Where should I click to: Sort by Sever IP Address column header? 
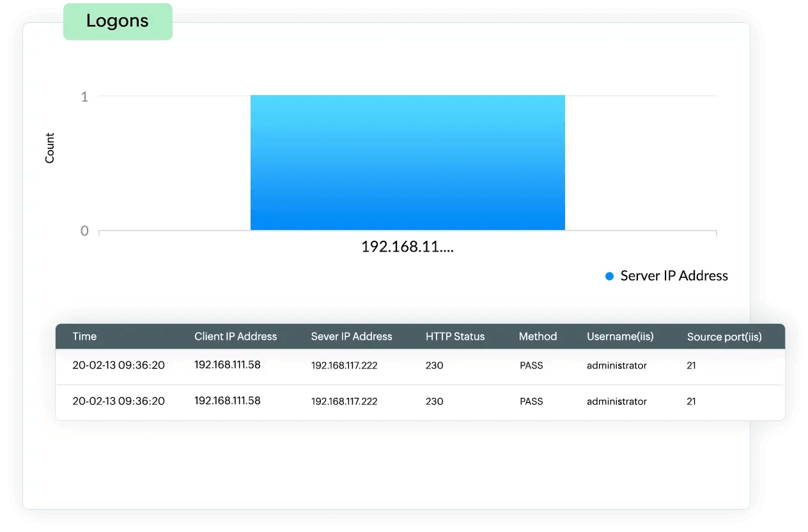pos(352,337)
